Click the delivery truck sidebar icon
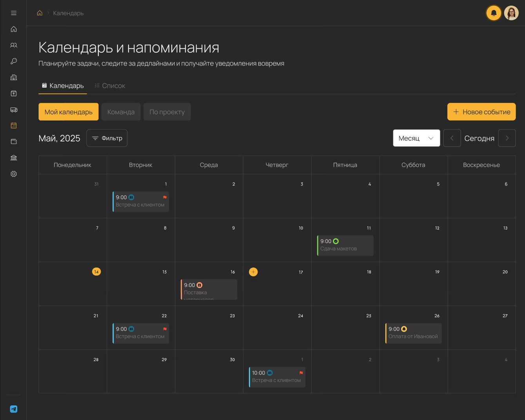The height and width of the screenshot is (420, 525). pos(14,110)
